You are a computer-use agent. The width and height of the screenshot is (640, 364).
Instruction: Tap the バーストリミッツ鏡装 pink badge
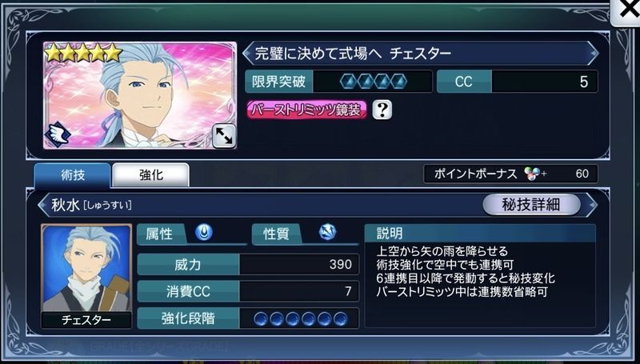click(x=306, y=110)
